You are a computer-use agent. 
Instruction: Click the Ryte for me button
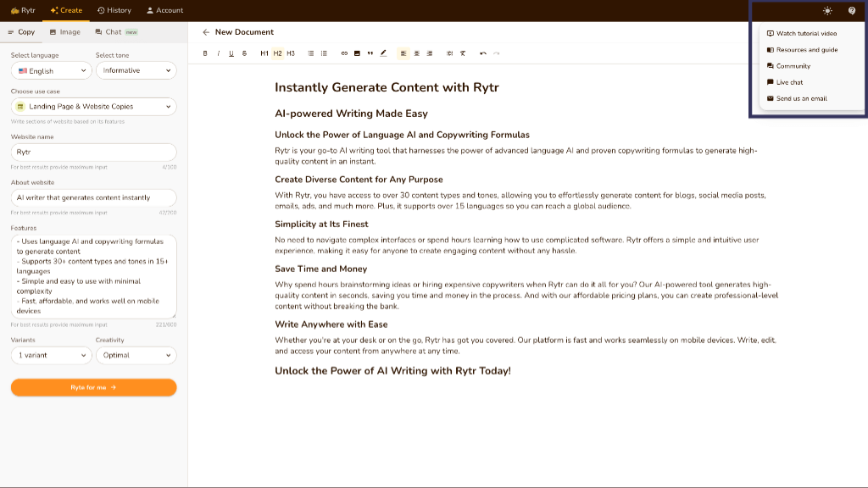click(x=93, y=387)
